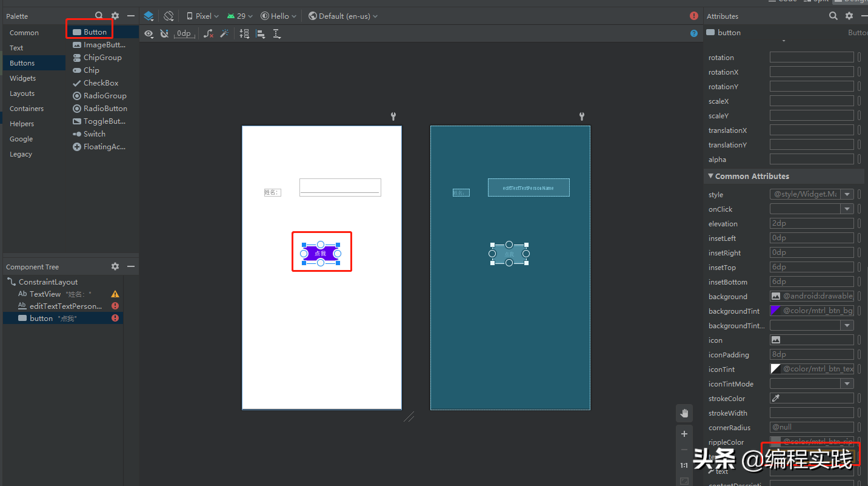Viewport: 868px width, 486px height.
Task: Select ConstraintLayout in Component Tree
Action: click(63, 282)
